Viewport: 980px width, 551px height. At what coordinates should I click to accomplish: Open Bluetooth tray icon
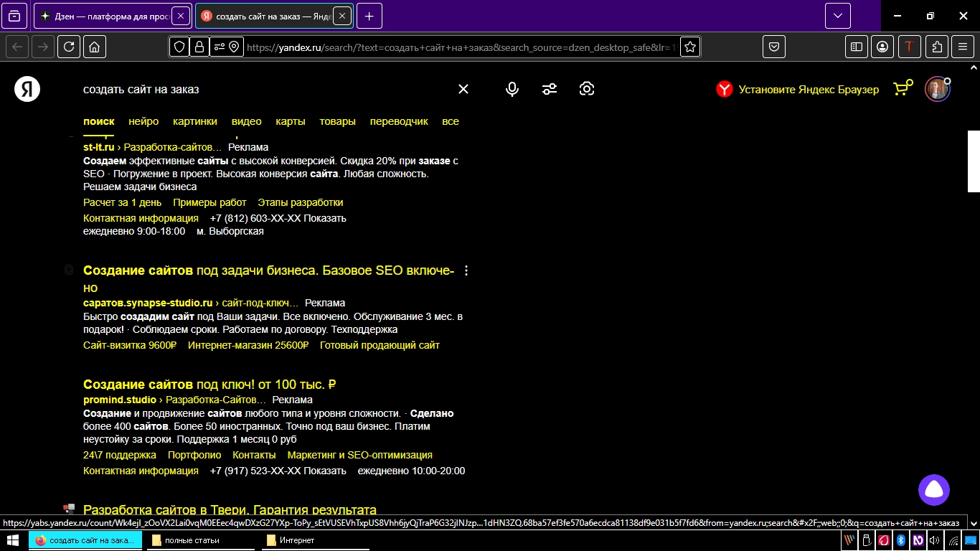point(901,540)
